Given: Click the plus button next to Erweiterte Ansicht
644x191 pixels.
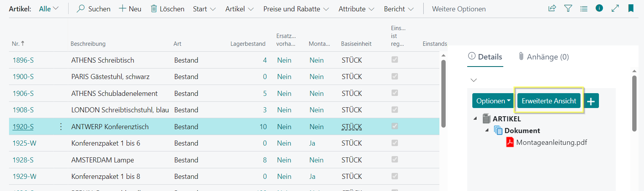Looking at the screenshot, I should coord(591,101).
